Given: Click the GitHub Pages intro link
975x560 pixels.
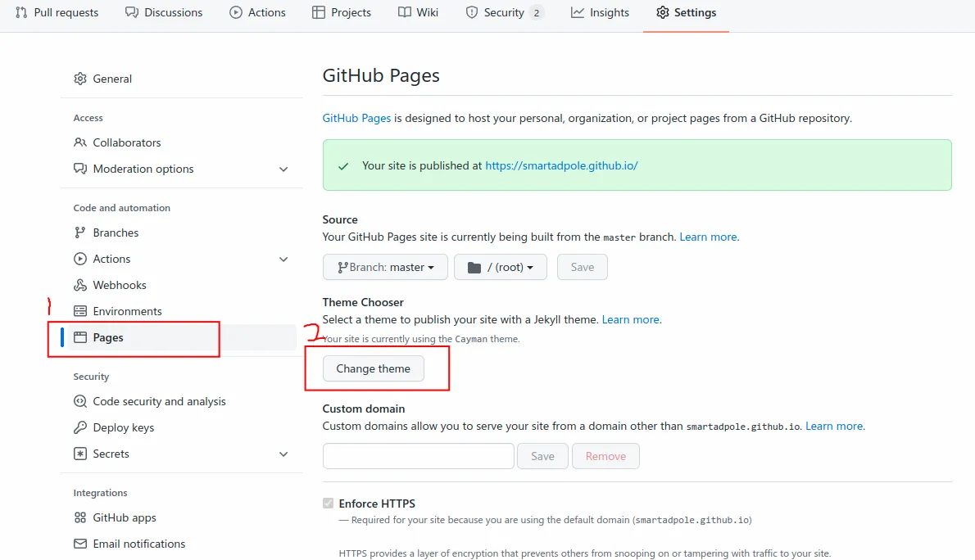Looking at the screenshot, I should pos(357,118).
